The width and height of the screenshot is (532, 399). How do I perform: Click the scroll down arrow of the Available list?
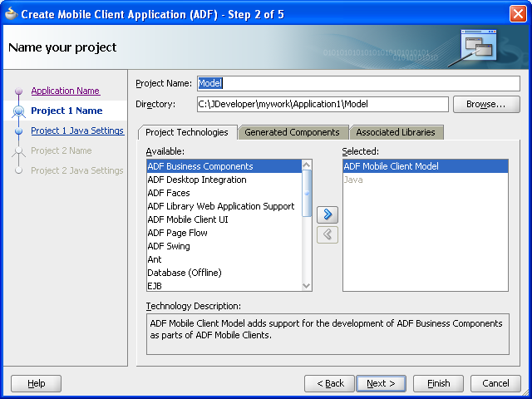point(307,286)
